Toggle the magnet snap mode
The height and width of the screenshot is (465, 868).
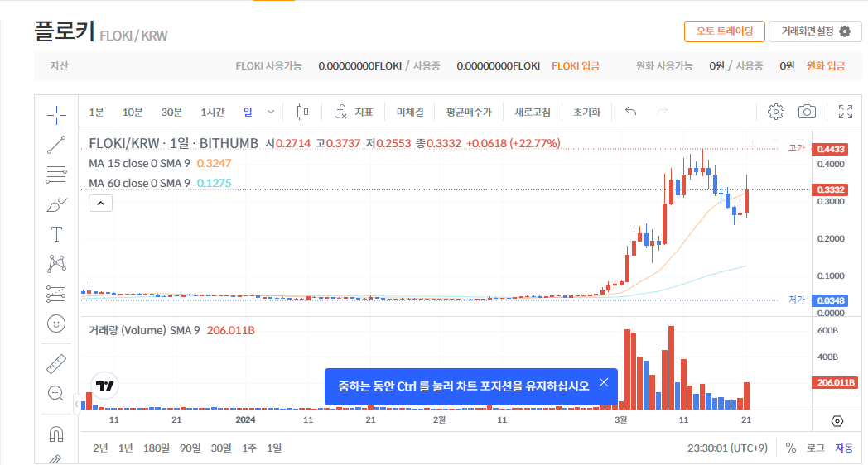(56, 434)
